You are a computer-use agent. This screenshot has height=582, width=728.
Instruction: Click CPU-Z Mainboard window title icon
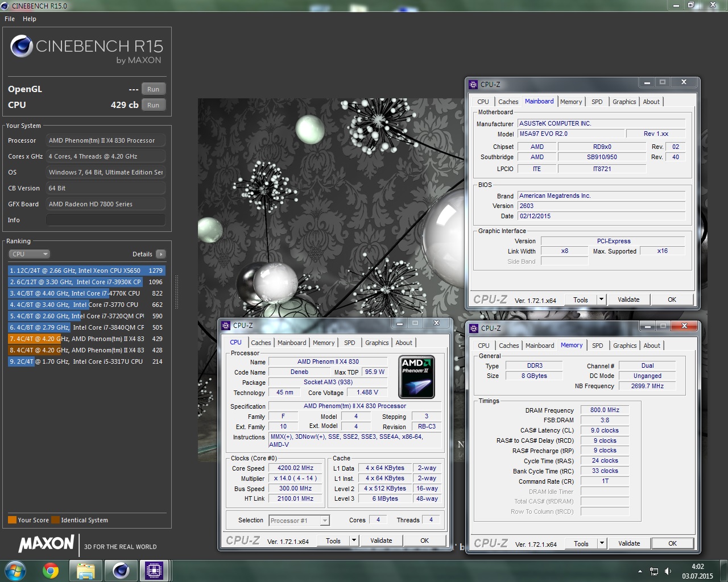click(473, 84)
